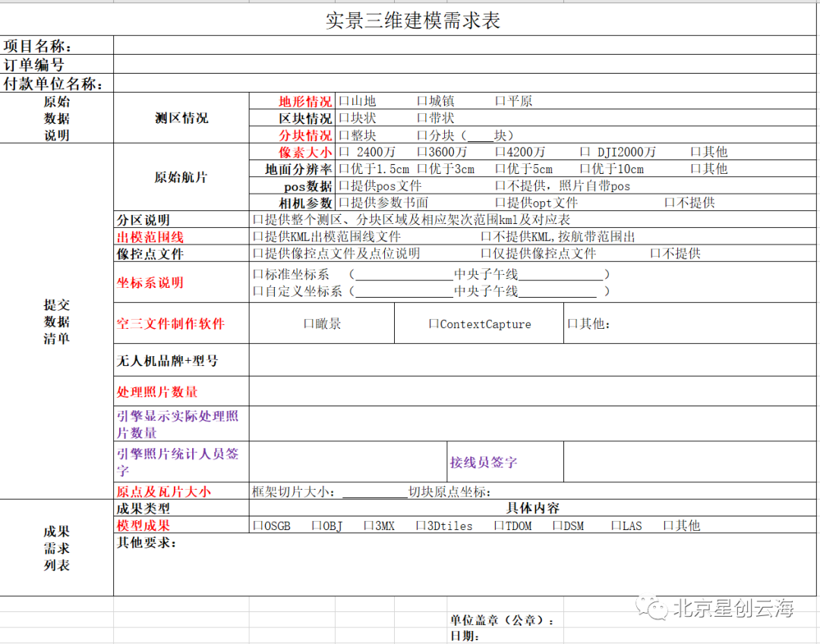Select the 优于3cm resolution option
The image size is (820, 644).
click(x=422, y=169)
